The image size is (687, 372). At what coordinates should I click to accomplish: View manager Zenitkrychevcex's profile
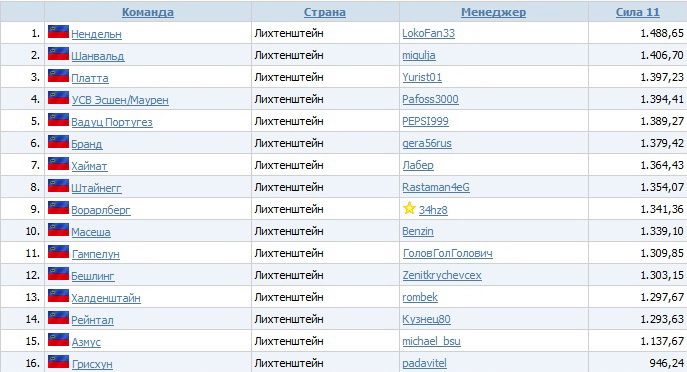(x=442, y=275)
